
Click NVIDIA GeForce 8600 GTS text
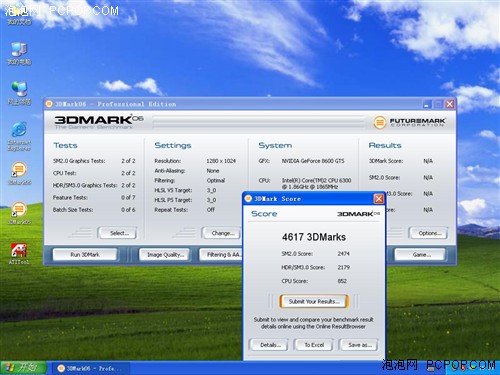313,161
